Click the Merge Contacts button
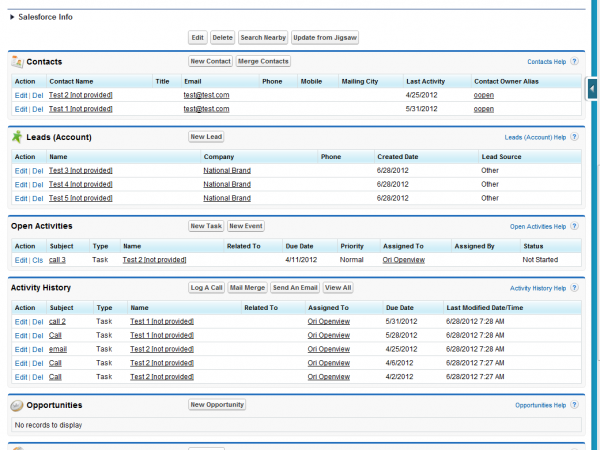The width and height of the screenshot is (600, 450). [x=263, y=61]
